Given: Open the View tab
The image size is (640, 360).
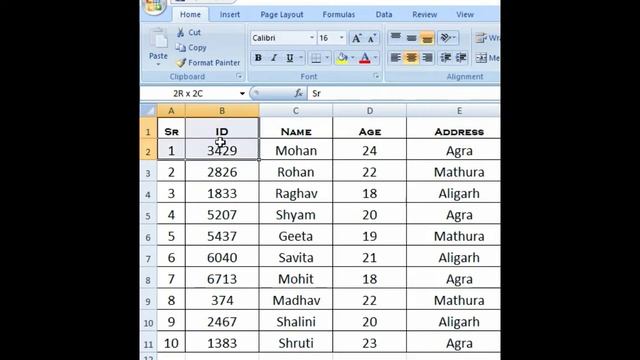Looking at the screenshot, I should [465, 15].
